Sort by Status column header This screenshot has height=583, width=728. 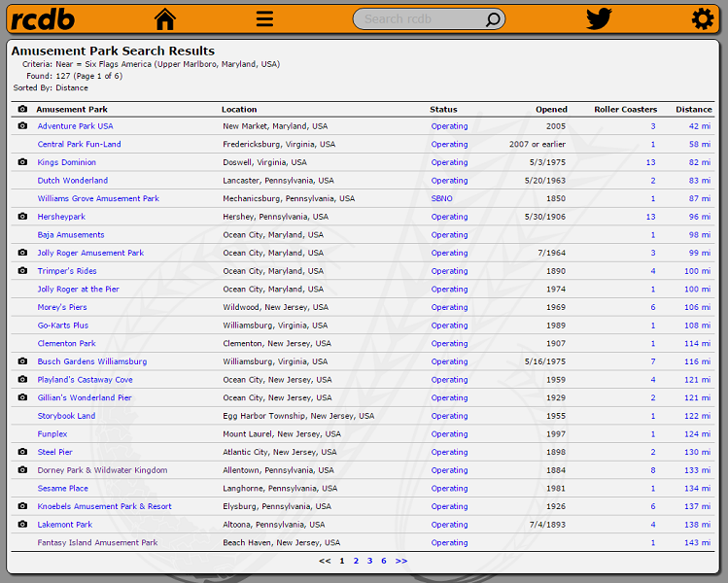pyautogui.click(x=443, y=110)
